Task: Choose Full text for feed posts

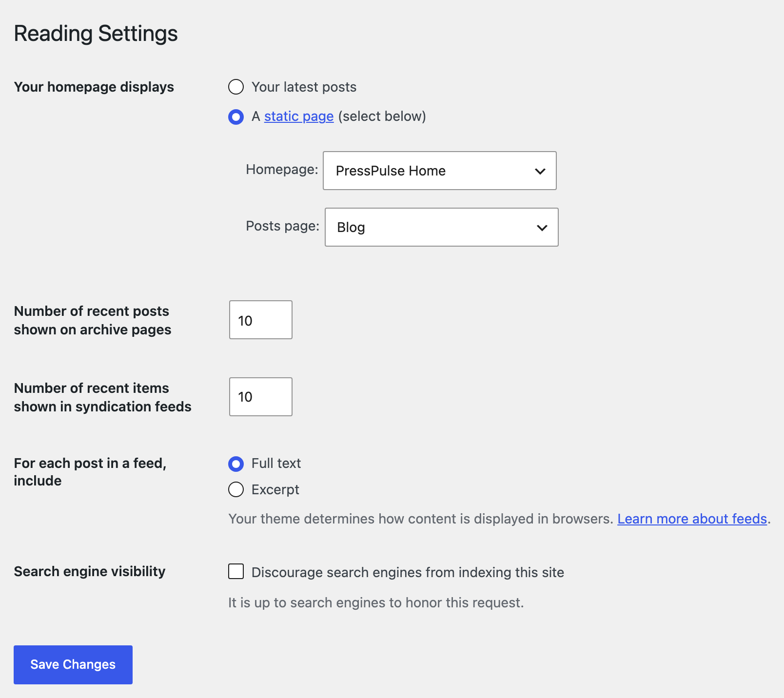Action: point(236,464)
